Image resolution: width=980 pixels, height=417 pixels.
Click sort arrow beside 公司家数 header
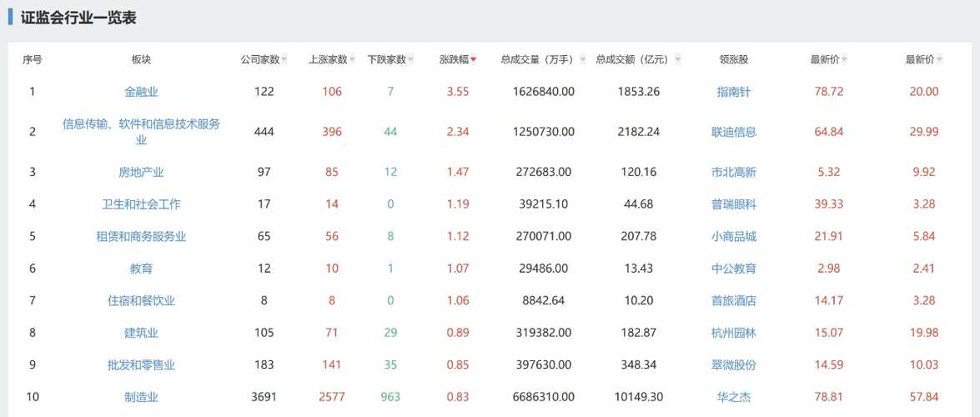[x=284, y=60]
